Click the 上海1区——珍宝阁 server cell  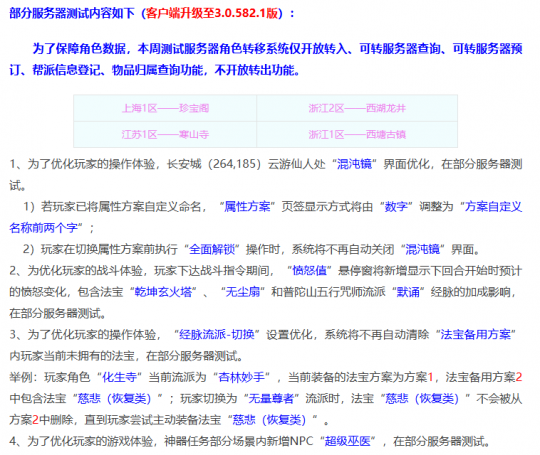click(x=165, y=108)
